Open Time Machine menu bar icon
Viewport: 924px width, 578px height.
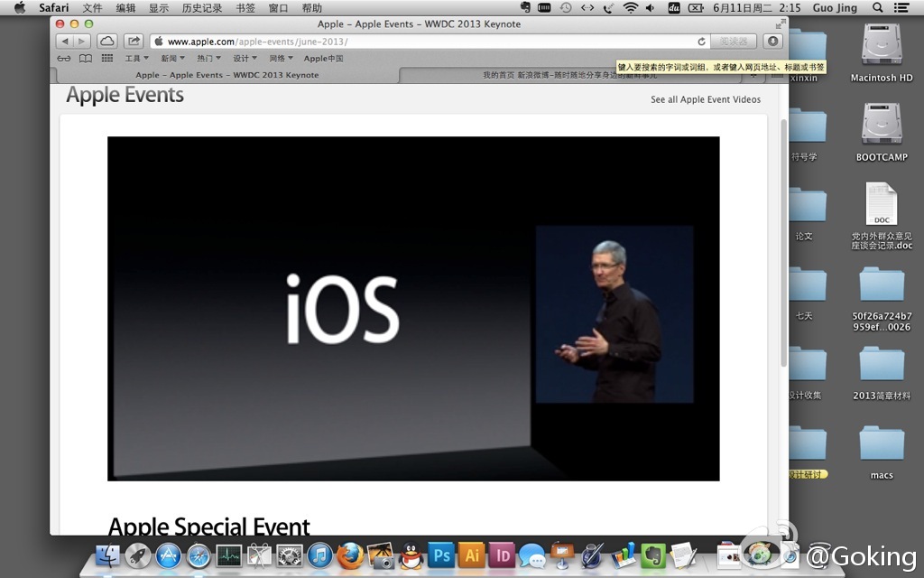coord(566,7)
